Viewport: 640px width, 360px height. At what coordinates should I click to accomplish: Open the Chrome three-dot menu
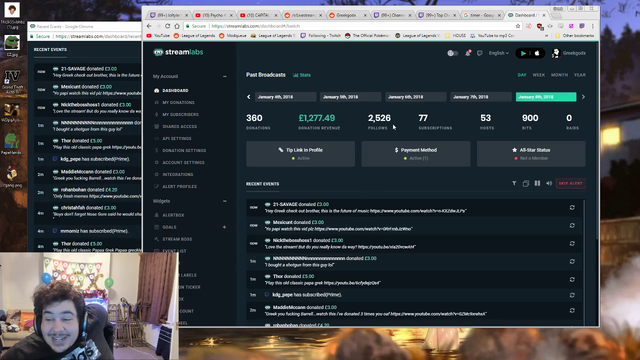click(593, 26)
